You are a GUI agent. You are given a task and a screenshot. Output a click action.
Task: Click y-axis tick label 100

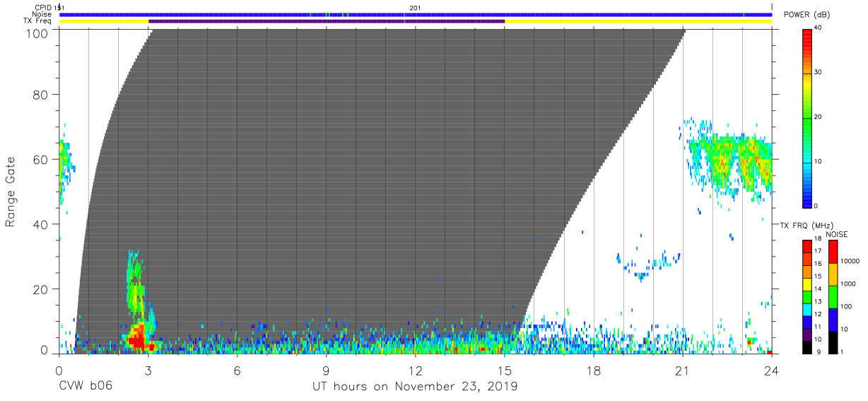click(x=38, y=33)
